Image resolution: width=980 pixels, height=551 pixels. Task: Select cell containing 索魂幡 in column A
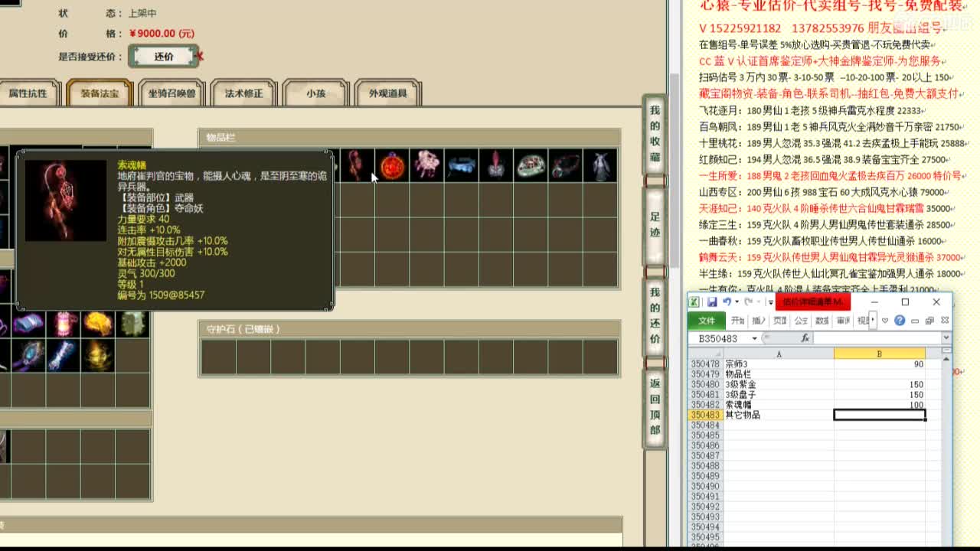click(778, 405)
